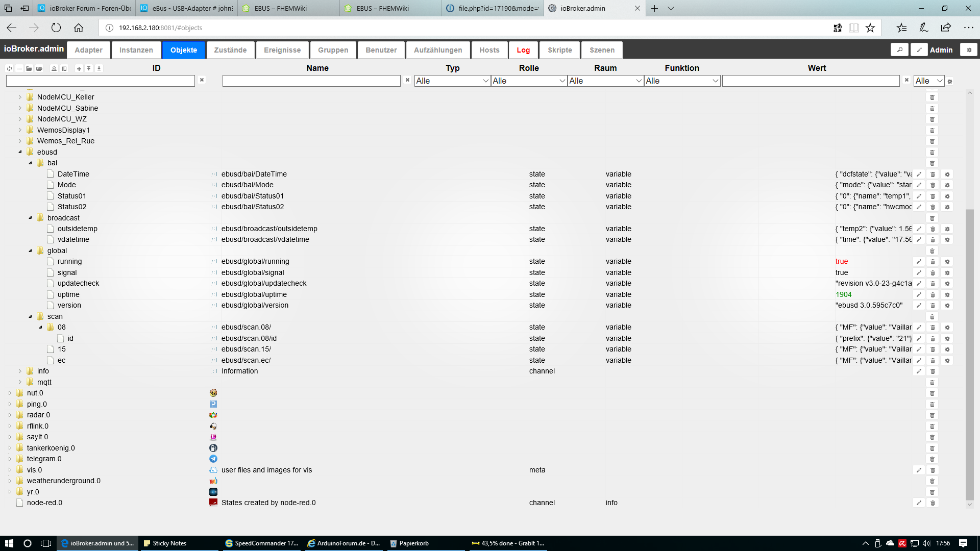980x551 pixels.
Task: Collapse the global folder
Action: [x=30, y=251]
